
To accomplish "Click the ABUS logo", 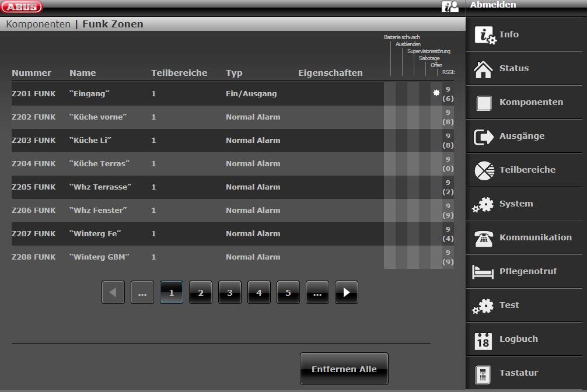I will click(22, 6).
